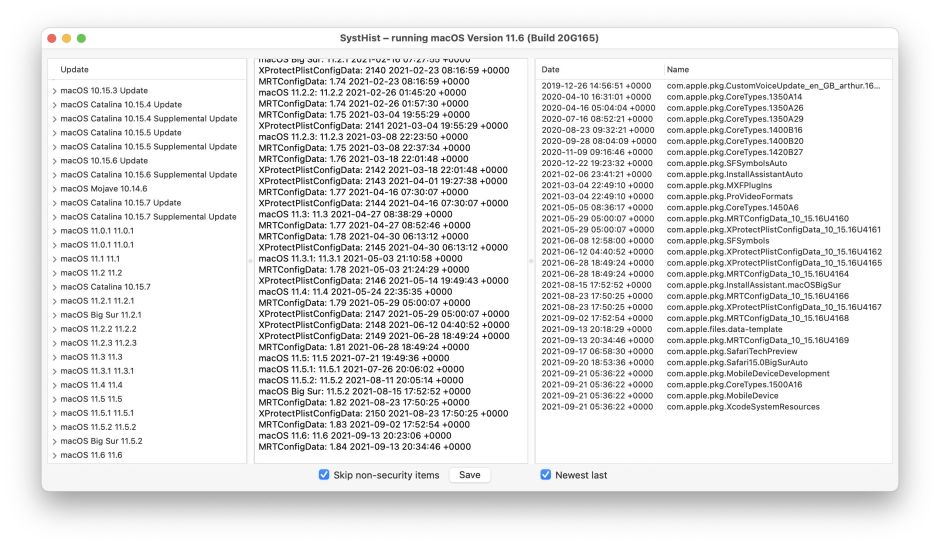Select the macOS 11.2.2 11.2.2 item

(98, 329)
